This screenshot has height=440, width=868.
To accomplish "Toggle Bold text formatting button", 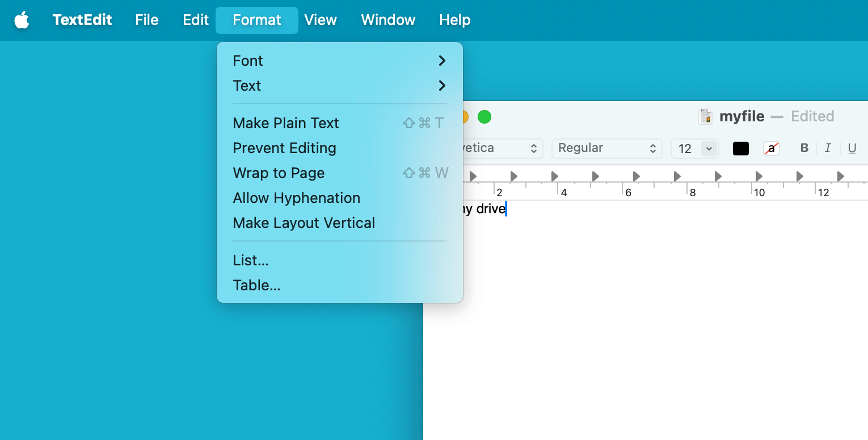I will coord(804,148).
